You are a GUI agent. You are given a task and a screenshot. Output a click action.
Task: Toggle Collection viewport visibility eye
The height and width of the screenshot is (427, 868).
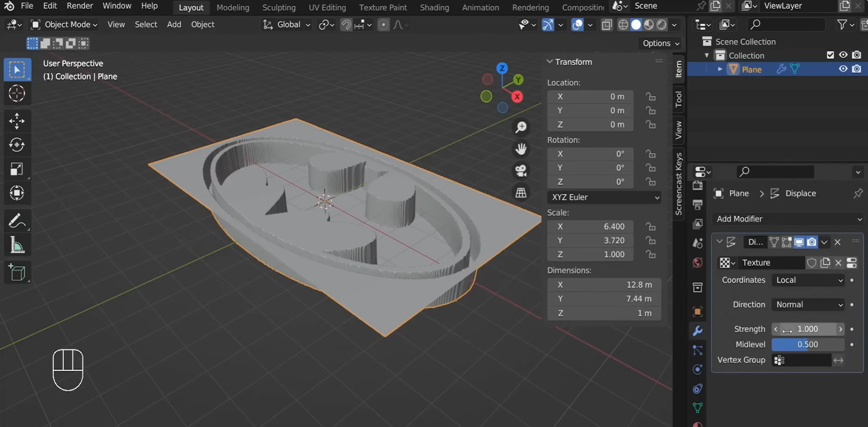click(x=843, y=55)
